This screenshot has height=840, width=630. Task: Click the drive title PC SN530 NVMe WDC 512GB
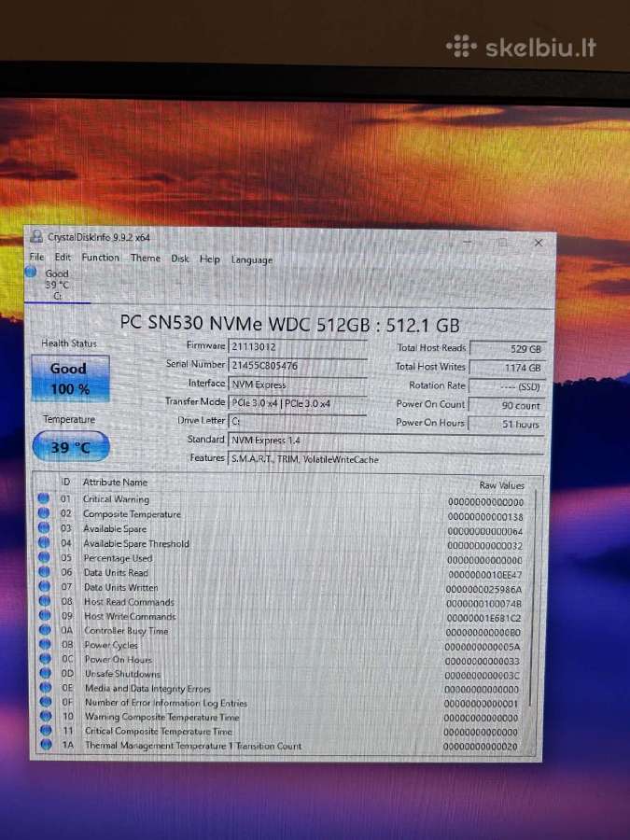click(x=289, y=324)
